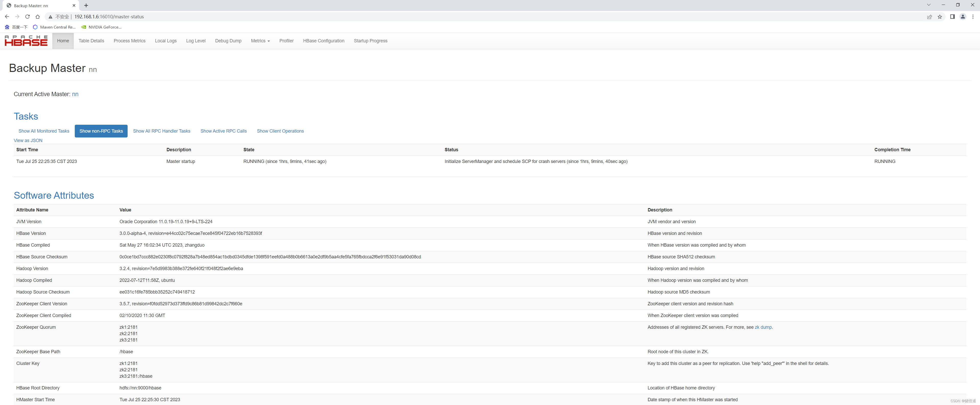
Task: Click the Apache HBase logo
Action: pyautogui.click(x=26, y=41)
